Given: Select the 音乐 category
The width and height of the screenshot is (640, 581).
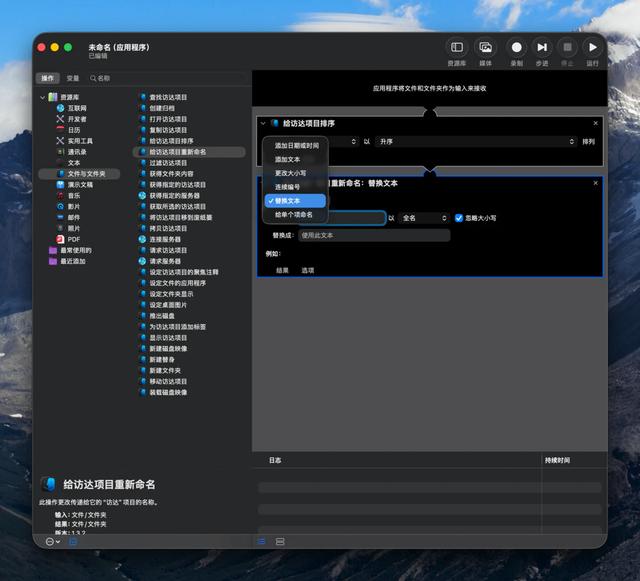Looking at the screenshot, I should [74, 196].
